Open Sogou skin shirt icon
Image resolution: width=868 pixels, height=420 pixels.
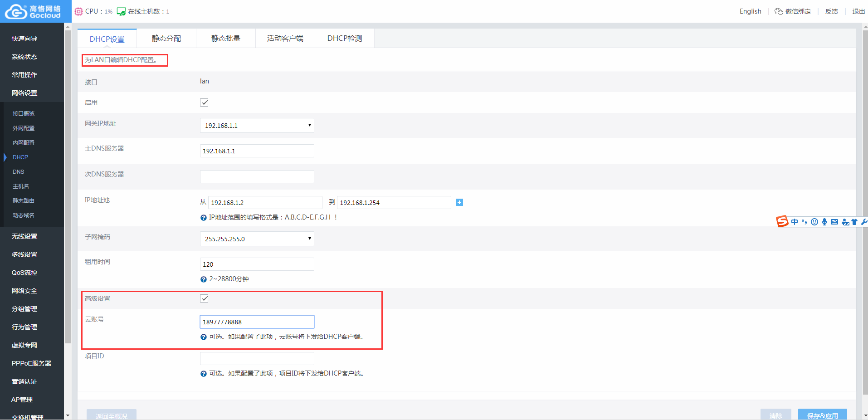point(854,222)
